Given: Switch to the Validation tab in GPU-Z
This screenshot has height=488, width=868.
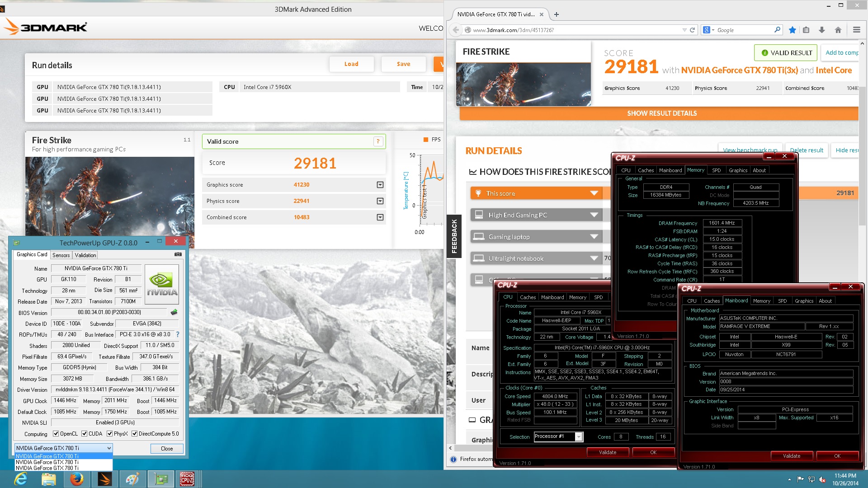Looking at the screenshot, I should pyautogui.click(x=85, y=255).
